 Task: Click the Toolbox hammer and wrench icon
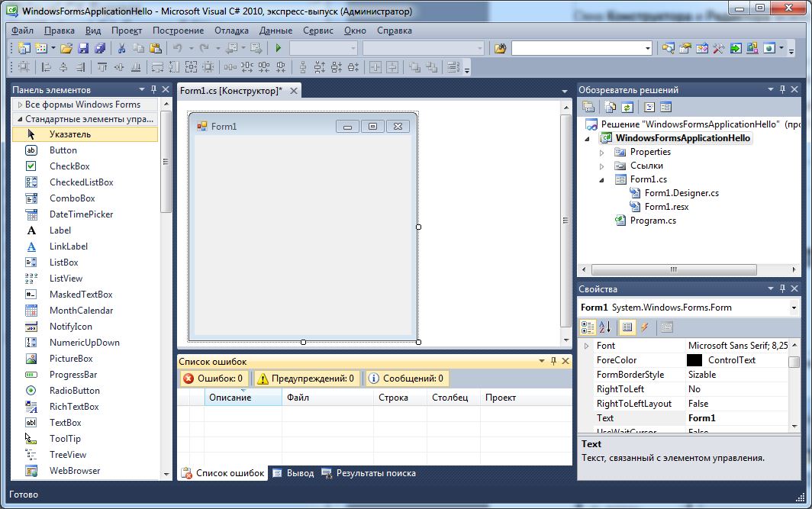(x=718, y=48)
